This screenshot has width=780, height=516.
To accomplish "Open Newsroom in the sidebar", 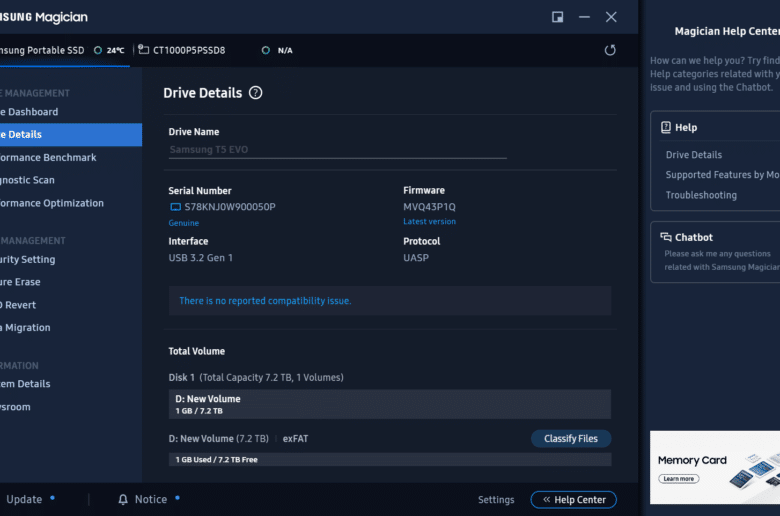I will (71, 407).
